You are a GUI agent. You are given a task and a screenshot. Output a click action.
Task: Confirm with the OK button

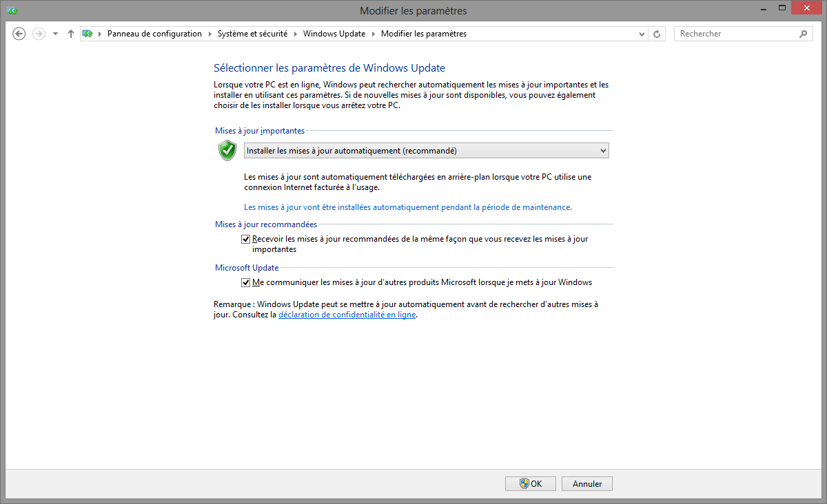click(531, 484)
